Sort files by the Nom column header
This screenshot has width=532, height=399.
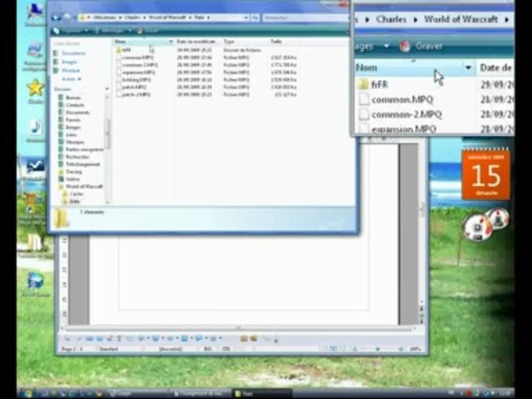pos(141,42)
